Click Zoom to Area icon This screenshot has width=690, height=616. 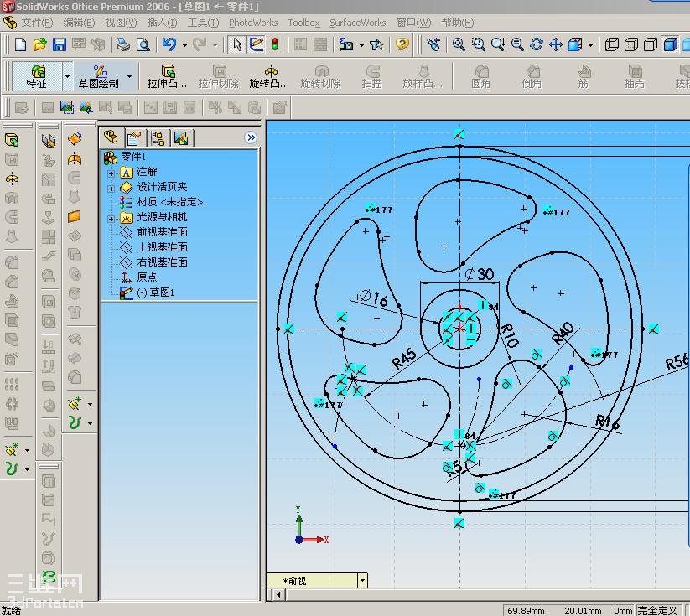point(479,44)
